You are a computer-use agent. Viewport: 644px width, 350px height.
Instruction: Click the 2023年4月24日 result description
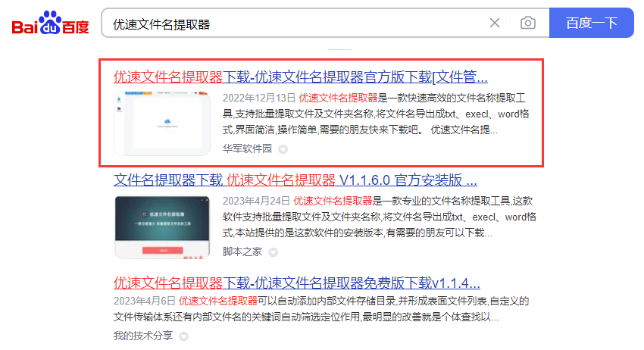380,217
